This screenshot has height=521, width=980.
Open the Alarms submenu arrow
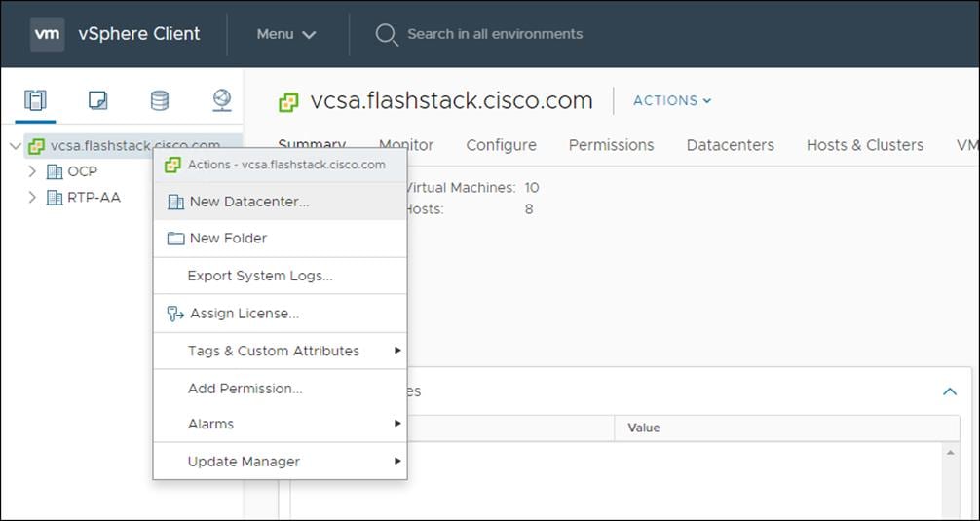tap(396, 424)
